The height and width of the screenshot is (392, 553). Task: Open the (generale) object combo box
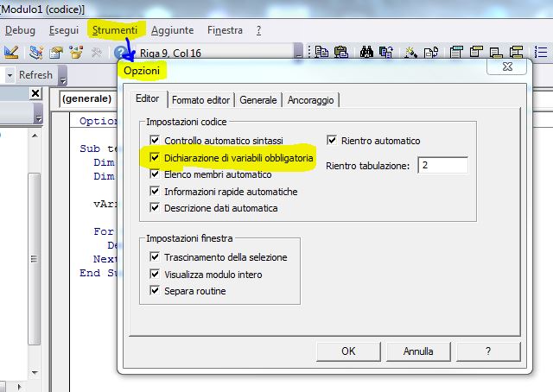[x=87, y=98]
